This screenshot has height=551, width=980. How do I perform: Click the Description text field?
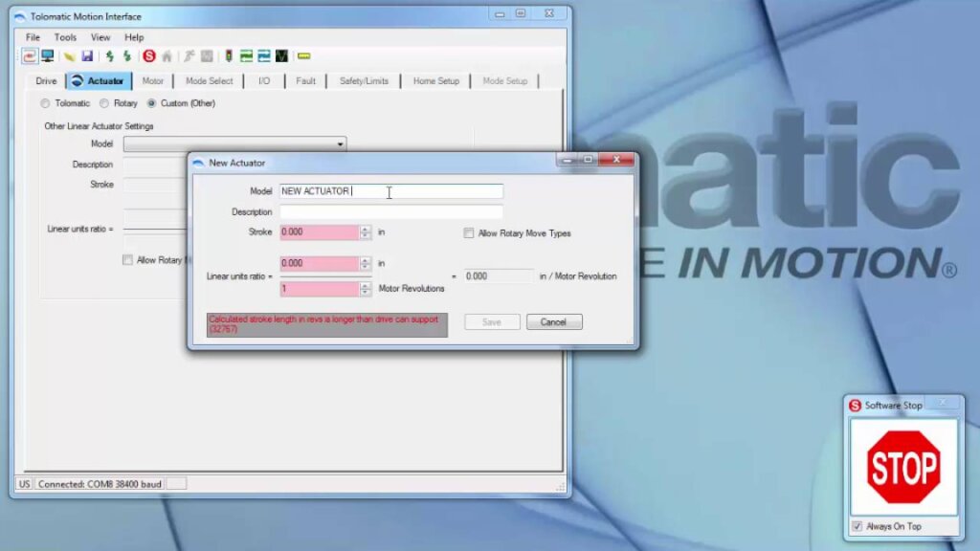[x=390, y=212]
